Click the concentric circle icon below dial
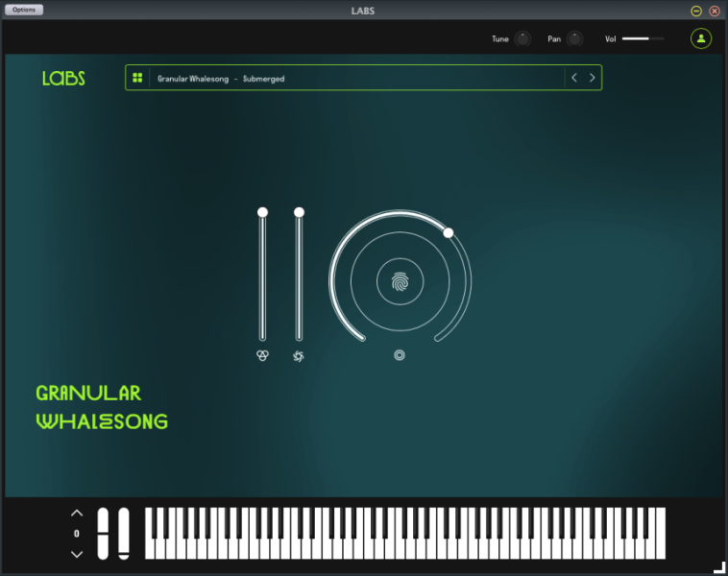This screenshot has height=576, width=728. click(400, 355)
